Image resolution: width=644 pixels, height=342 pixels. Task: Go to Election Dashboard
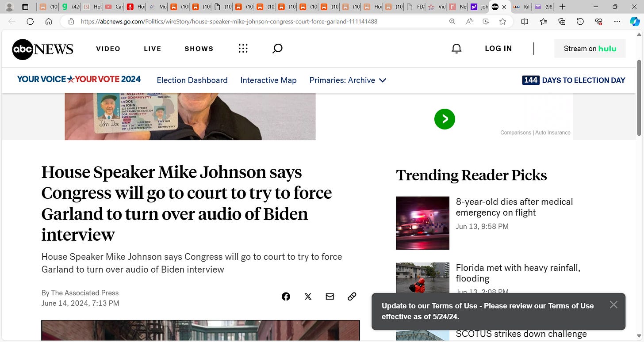[x=192, y=80]
